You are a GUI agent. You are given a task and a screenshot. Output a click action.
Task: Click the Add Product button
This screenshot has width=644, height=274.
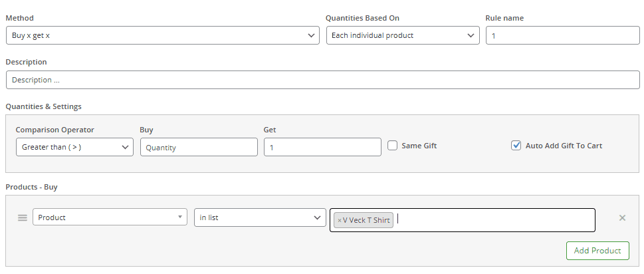coord(597,251)
